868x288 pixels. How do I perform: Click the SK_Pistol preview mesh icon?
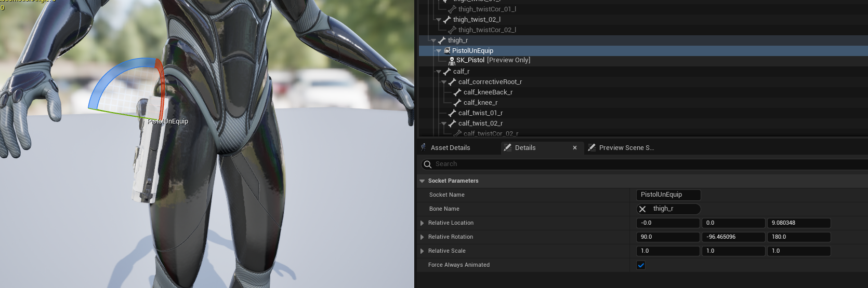pos(452,60)
